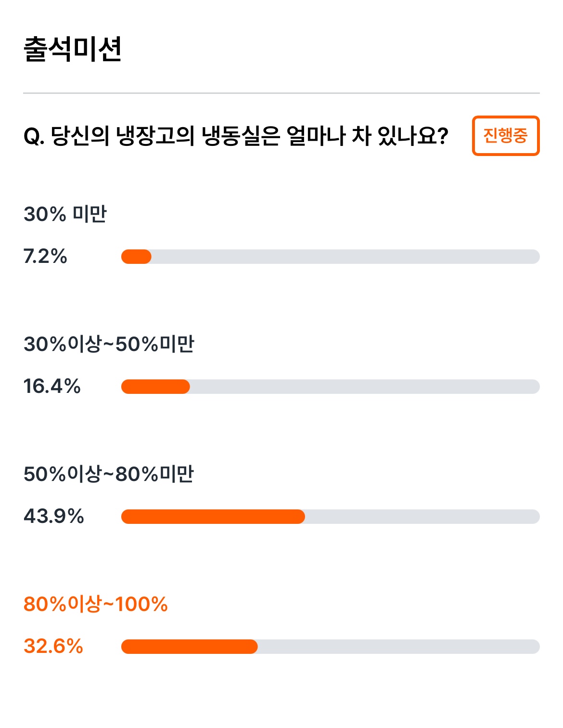This screenshot has width=563, height=728.
Task: Click the orange filled portion of 32.6% bar
Action: [190, 647]
